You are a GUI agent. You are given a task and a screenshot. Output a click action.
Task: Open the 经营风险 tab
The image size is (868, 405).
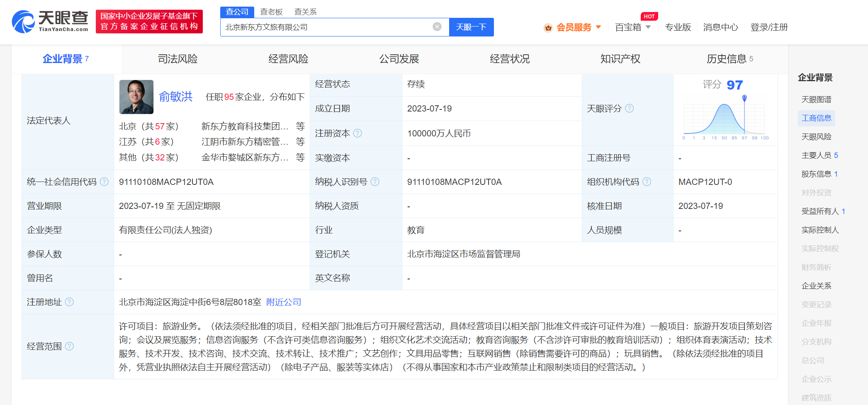click(x=288, y=59)
